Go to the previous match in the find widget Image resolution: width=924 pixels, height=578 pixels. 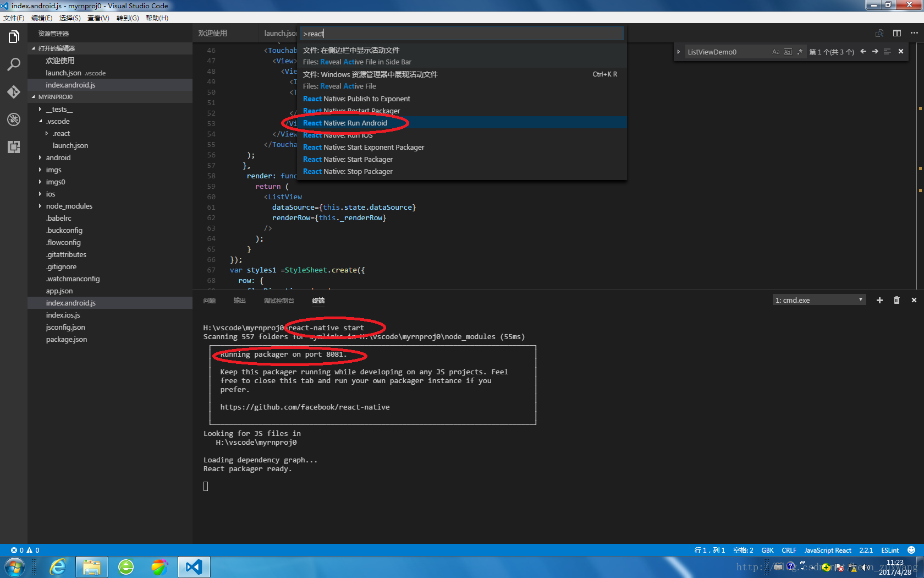pyautogui.click(x=864, y=52)
